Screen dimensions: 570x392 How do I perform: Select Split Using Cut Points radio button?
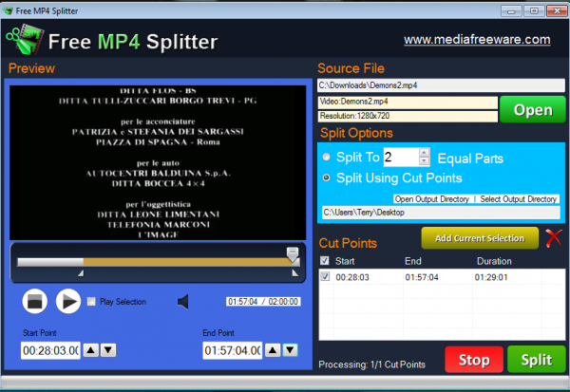coord(327,177)
